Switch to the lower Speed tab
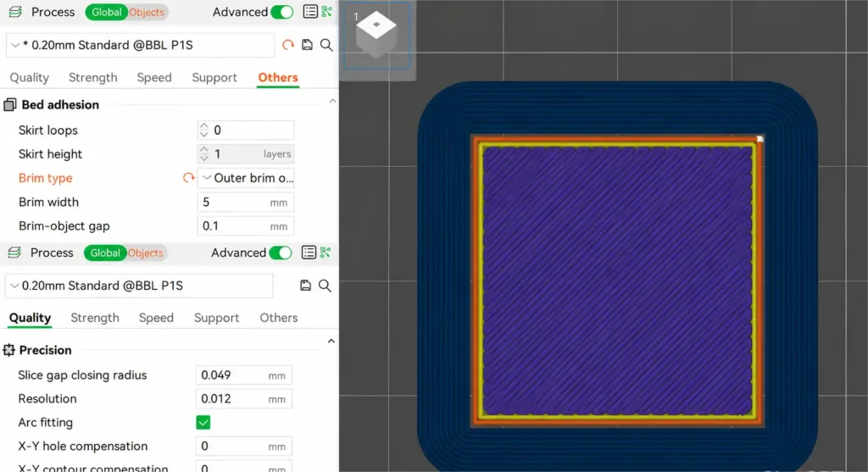 (x=156, y=318)
